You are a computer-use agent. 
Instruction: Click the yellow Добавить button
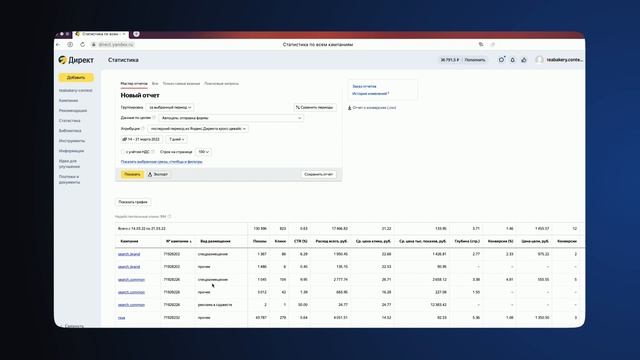click(x=76, y=78)
